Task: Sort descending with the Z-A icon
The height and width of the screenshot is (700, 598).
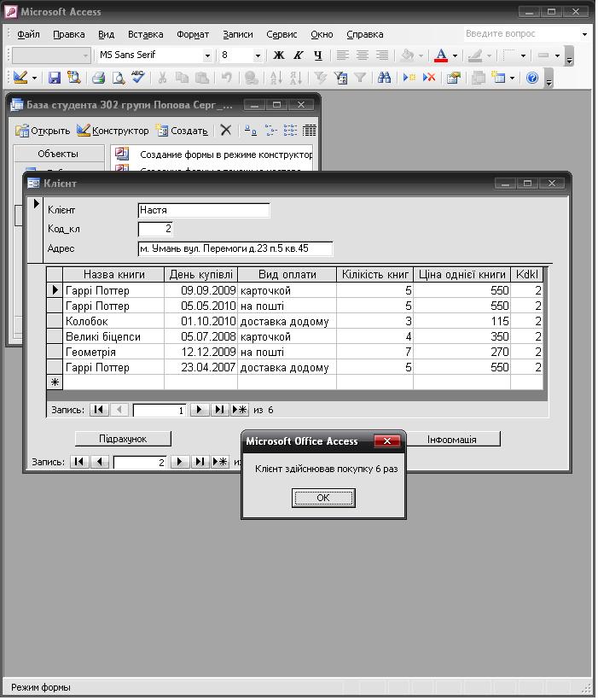Action: (296, 79)
